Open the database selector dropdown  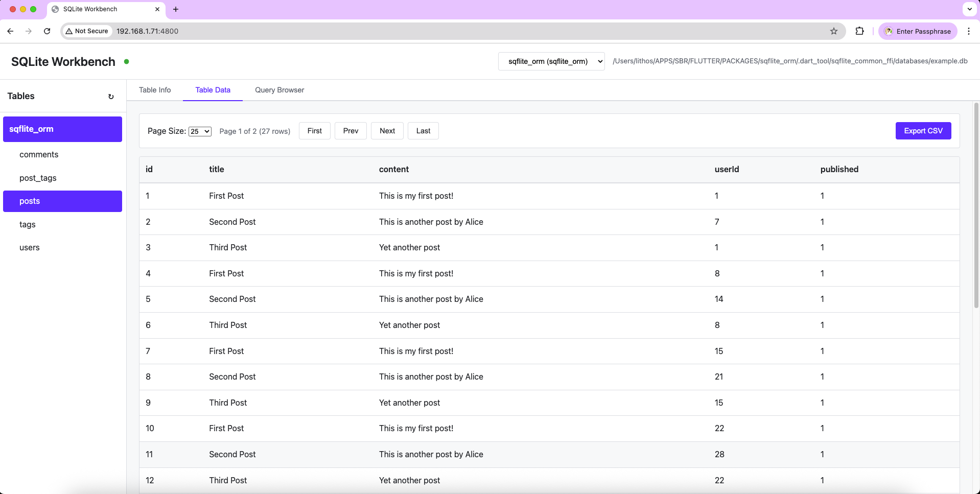[551, 61]
